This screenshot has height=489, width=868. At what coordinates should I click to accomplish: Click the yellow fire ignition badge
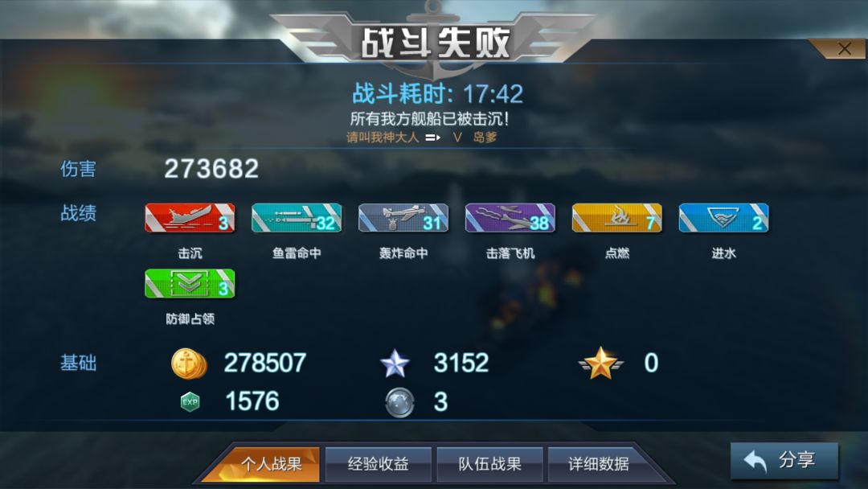pyautogui.click(x=617, y=218)
